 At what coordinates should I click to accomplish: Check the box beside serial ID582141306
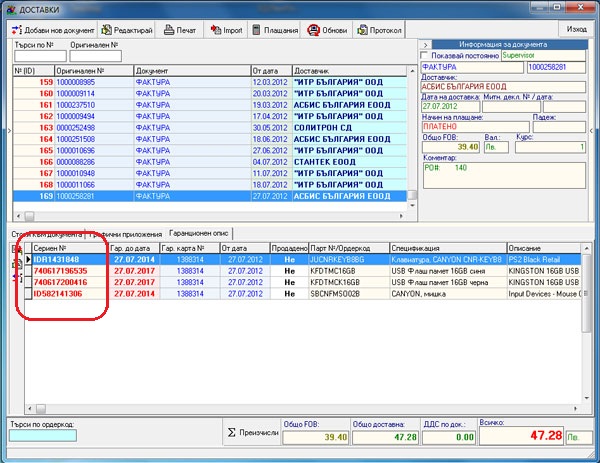coord(28,295)
